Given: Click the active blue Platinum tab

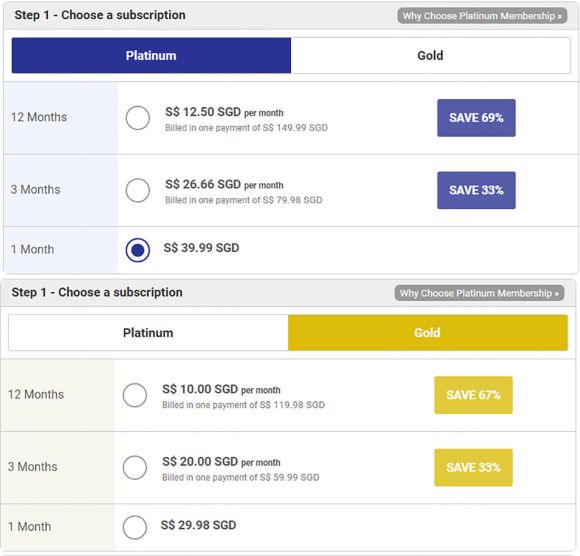Looking at the screenshot, I should pyautogui.click(x=151, y=55).
